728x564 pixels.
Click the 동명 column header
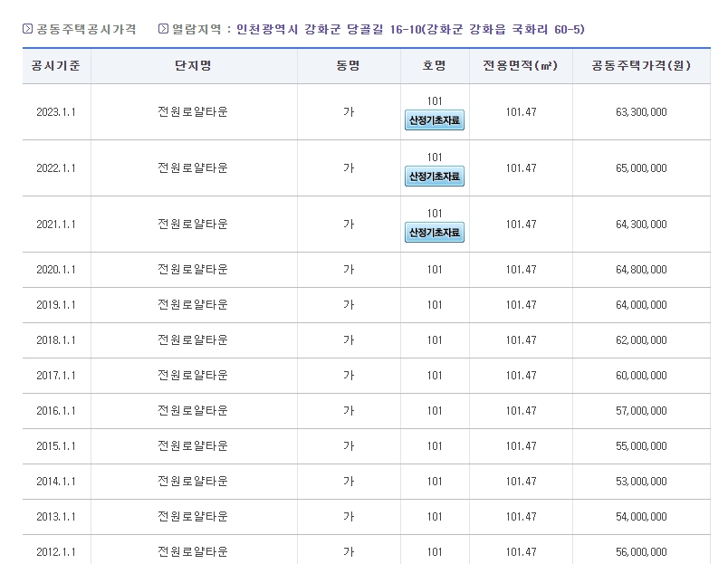pos(349,65)
